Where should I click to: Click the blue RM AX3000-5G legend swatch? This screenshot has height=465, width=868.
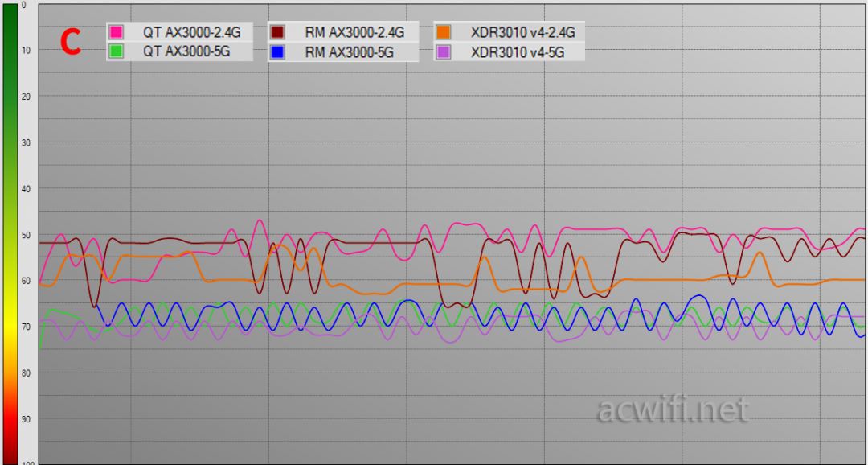pyautogui.click(x=278, y=52)
